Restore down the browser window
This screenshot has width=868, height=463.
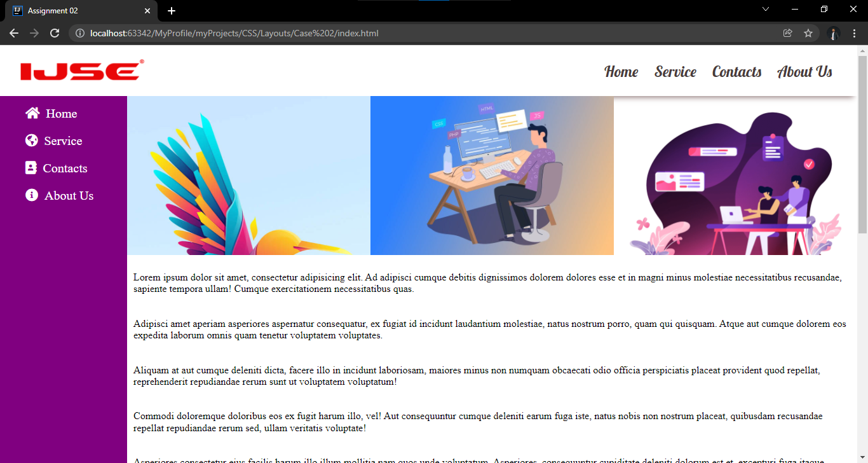click(x=824, y=9)
